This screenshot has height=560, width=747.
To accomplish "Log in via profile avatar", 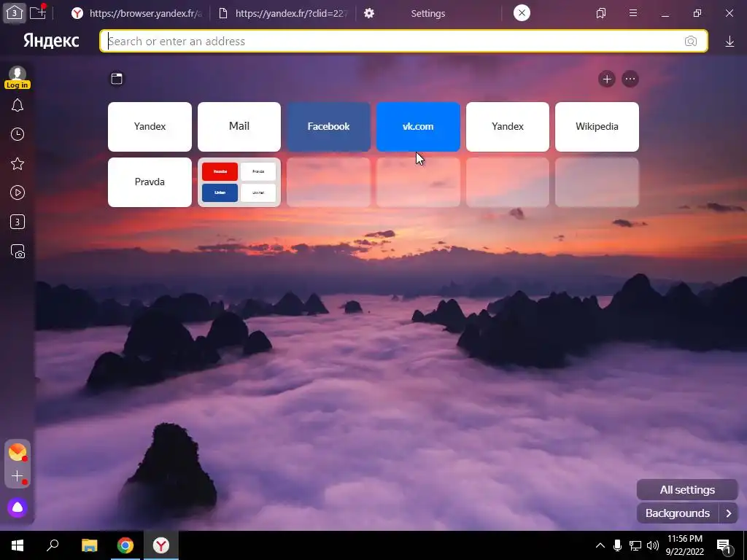I will tap(18, 77).
